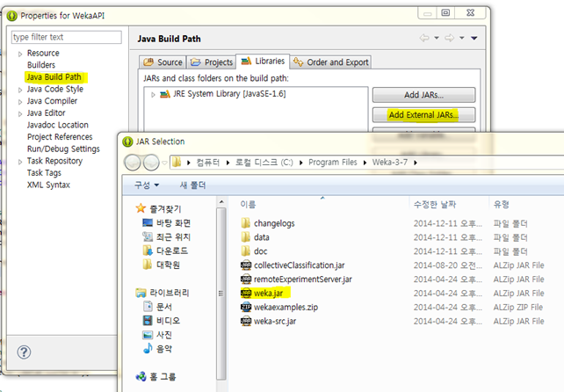Click the JAR Selection forward navigation button
564x392 pixels.
point(151,163)
